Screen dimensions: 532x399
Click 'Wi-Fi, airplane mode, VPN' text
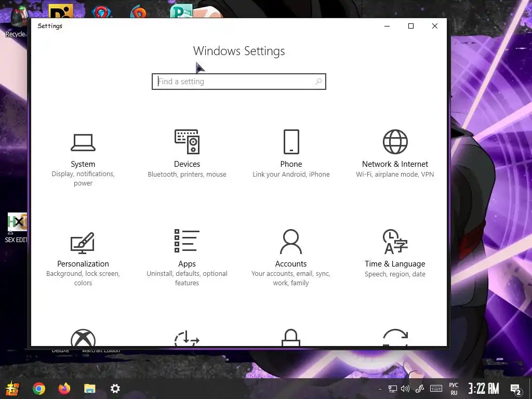point(395,175)
